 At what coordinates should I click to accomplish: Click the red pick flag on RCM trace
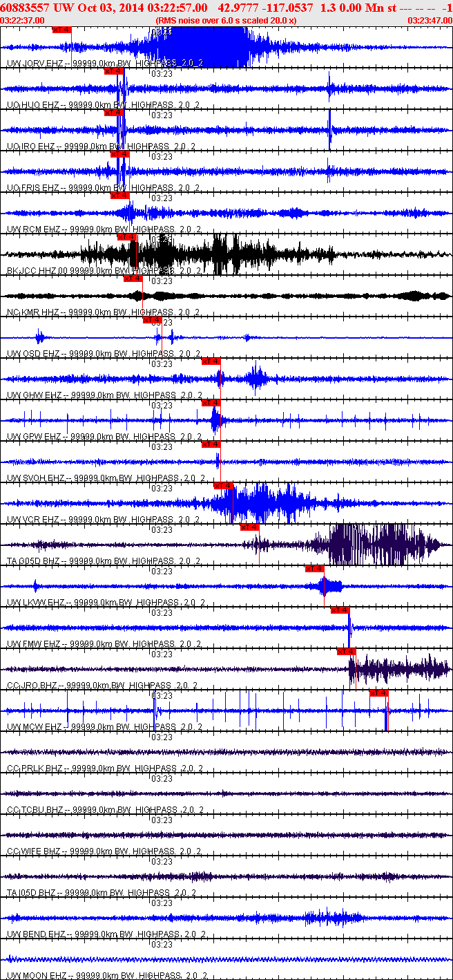[x=120, y=195]
